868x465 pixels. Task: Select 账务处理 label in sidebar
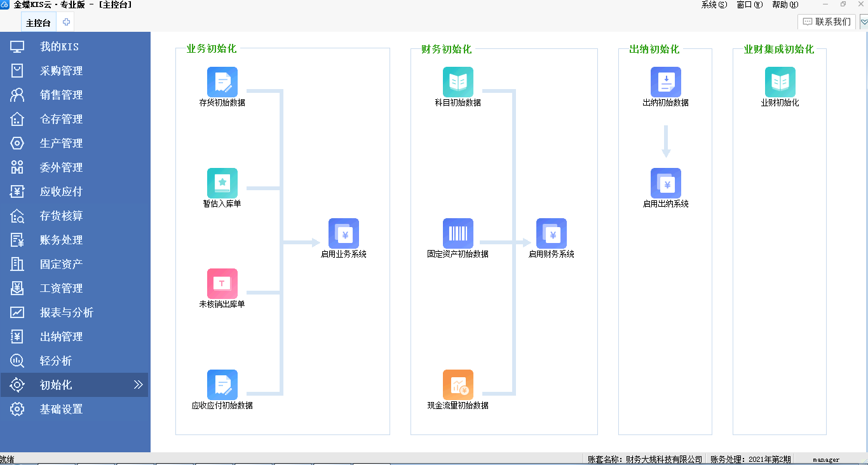tap(61, 240)
